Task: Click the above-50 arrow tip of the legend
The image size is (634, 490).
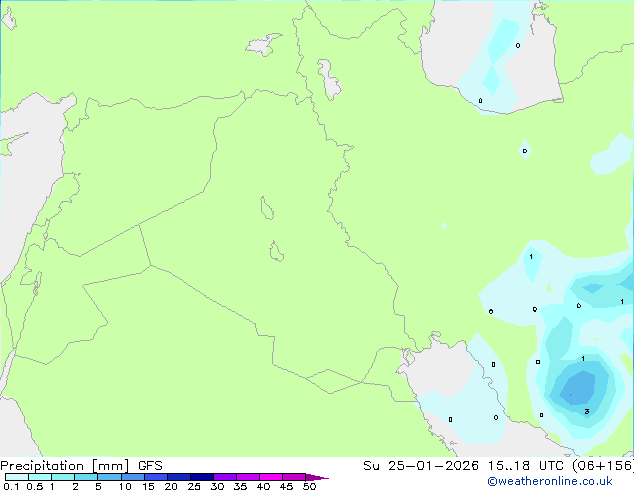Action: click(317, 477)
